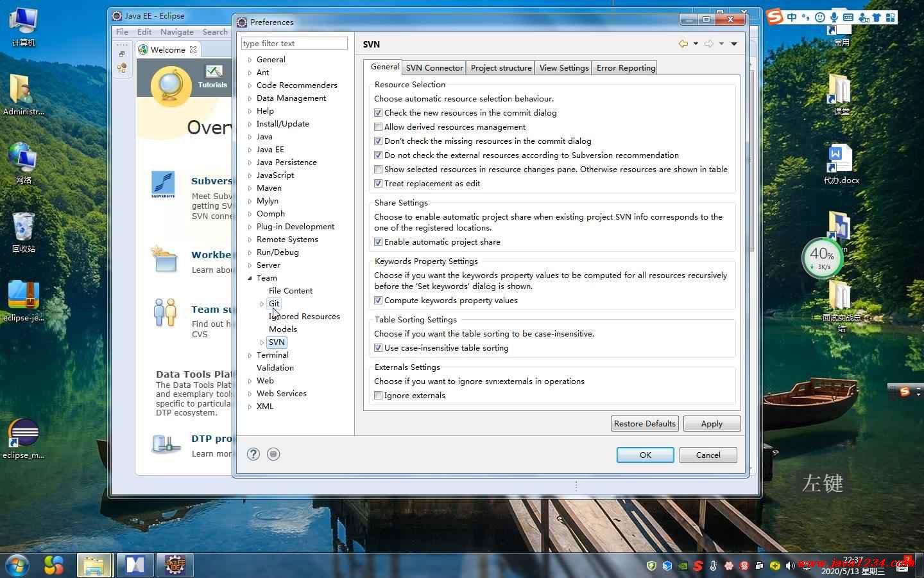Click the Sogou skin shirt icon
The image size is (924, 578).
tap(878, 17)
